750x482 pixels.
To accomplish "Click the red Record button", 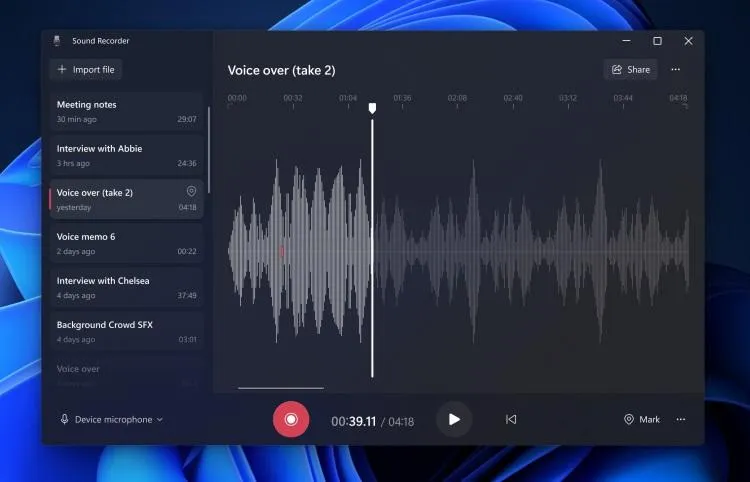I will (x=291, y=419).
